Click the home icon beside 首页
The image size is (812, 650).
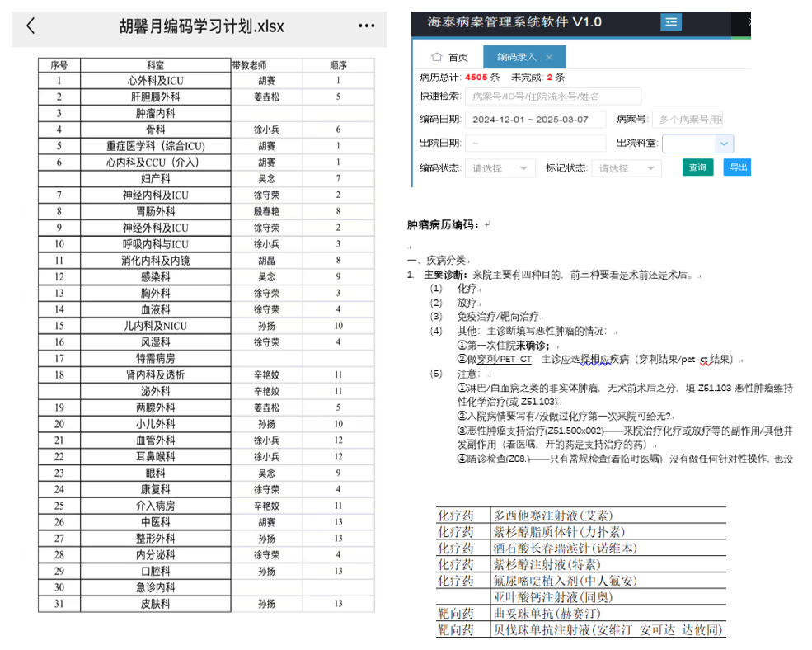437,57
